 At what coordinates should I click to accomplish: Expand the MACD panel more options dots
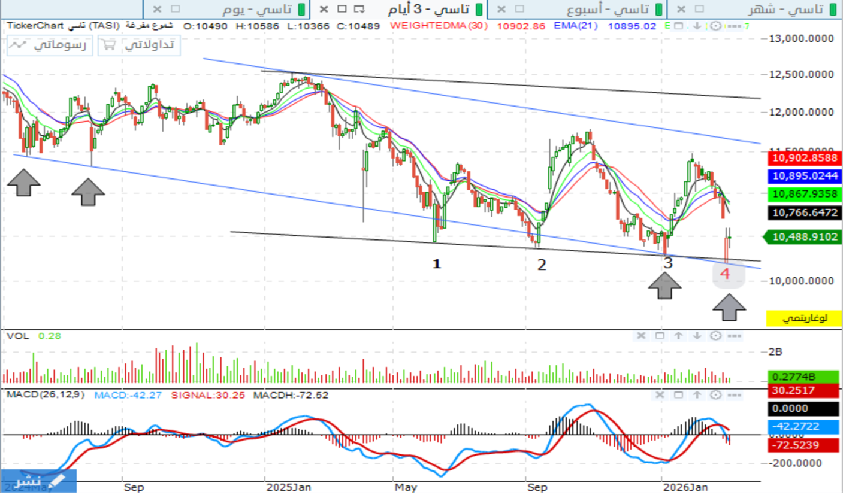pos(735,395)
